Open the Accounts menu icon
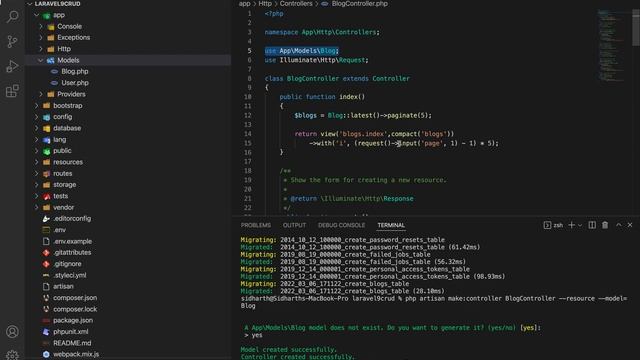This screenshot has height=360, width=640. 13,331
